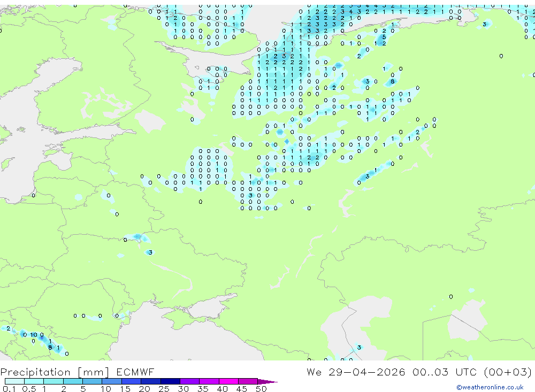Select the legend scale label 30
This screenshot has width=535, height=392.
point(183,389)
